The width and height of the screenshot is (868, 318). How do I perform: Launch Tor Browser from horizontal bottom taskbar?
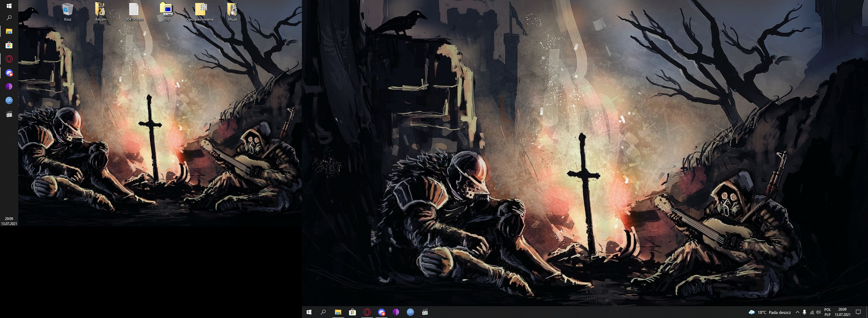[396, 312]
